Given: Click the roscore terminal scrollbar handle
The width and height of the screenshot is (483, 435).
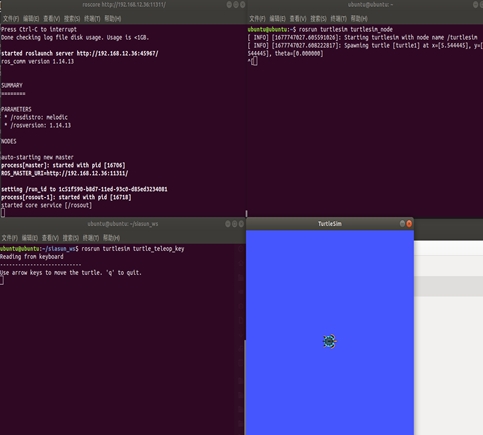Looking at the screenshot, I should point(246,213).
